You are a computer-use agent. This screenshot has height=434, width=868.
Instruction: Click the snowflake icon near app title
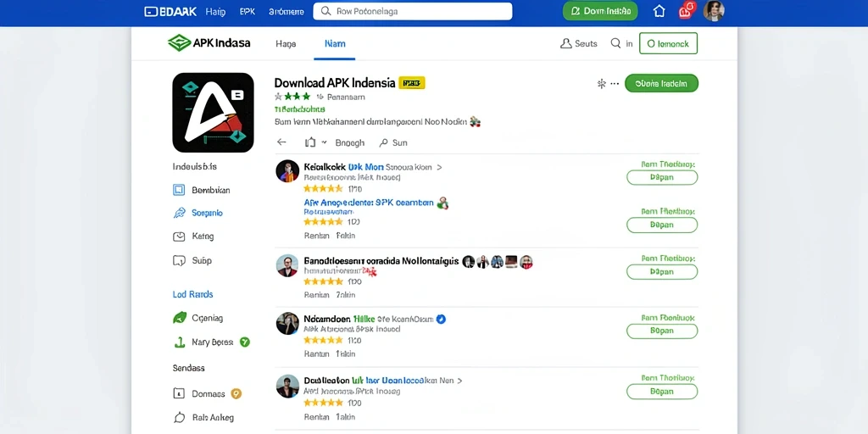point(601,84)
